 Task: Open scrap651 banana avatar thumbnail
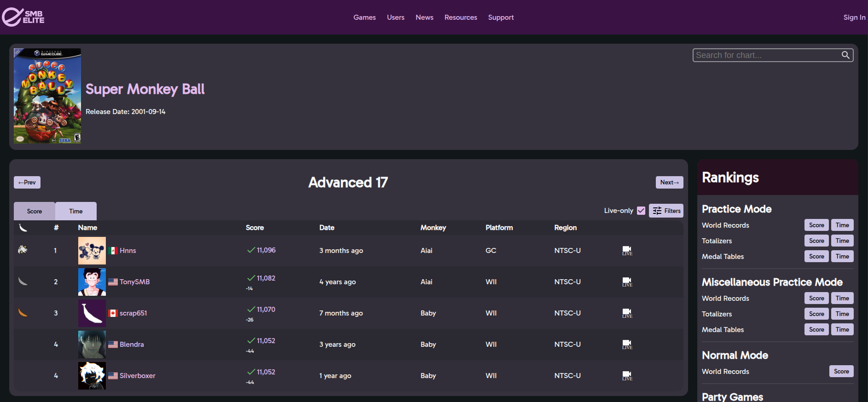point(92,313)
